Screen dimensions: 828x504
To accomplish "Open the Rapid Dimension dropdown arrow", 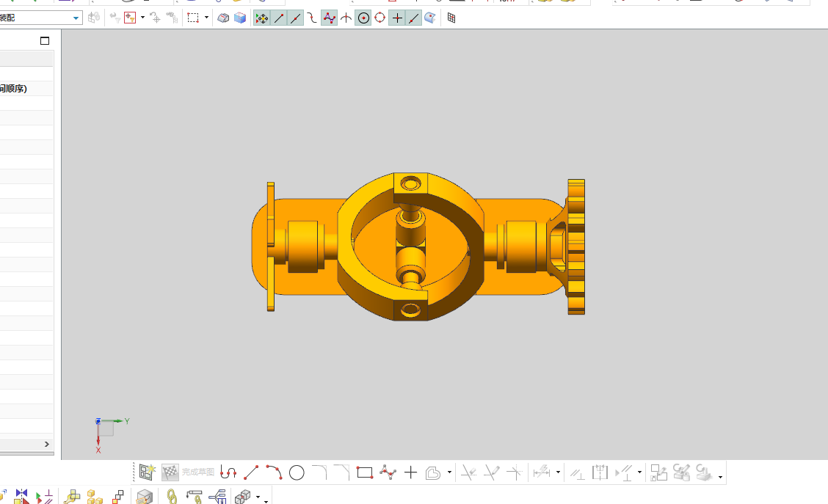I will [558, 472].
